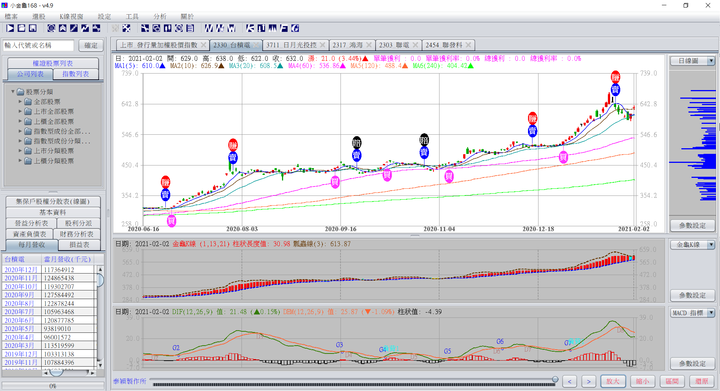The image size is (720, 391).
Task: Open the MACD 指標 indicator dropdown
Action: click(692, 313)
